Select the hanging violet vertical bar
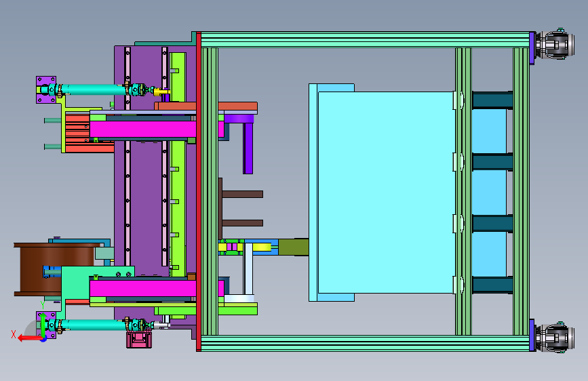This screenshot has height=381, width=588. point(248,148)
